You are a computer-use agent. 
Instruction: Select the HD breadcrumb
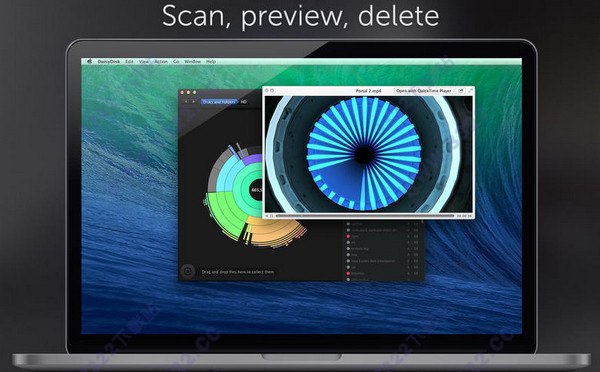point(244,102)
